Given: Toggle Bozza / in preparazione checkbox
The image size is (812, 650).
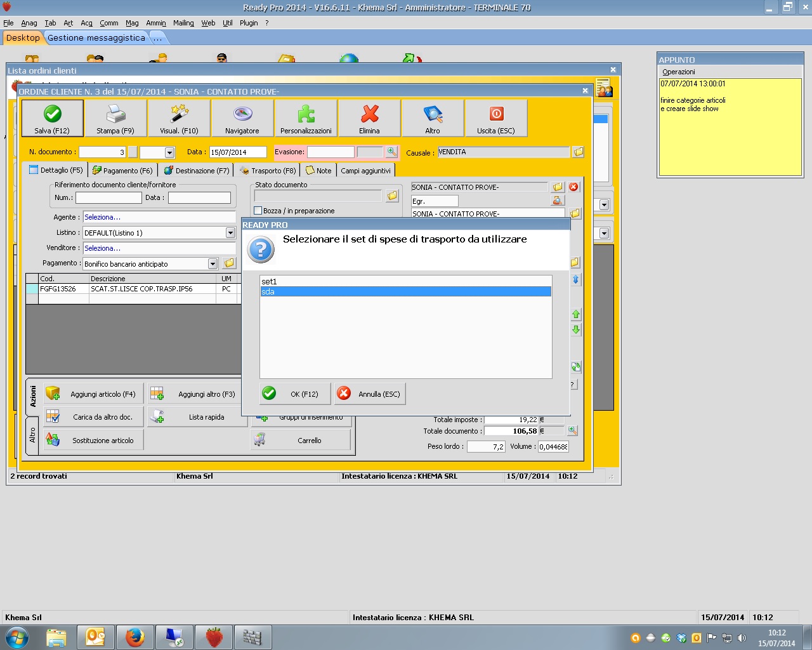Looking at the screenshot, I should click(x=258, y=211).
